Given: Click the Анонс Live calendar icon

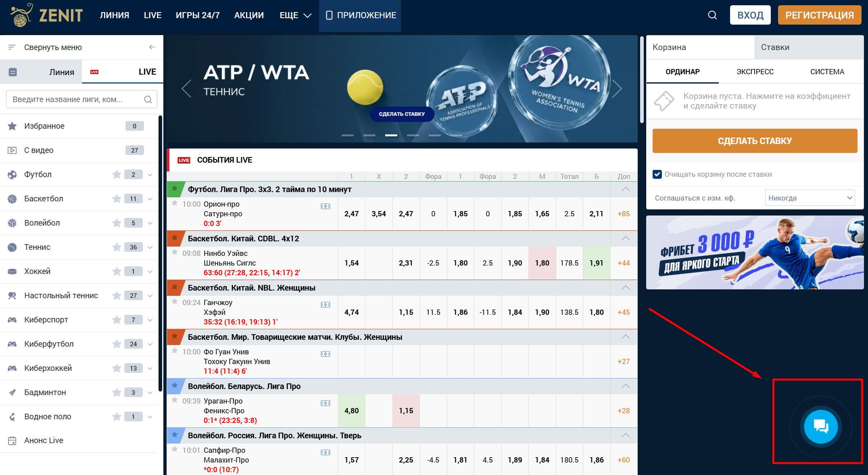Looking at the screenshot, I should click(x=12, y=440).
